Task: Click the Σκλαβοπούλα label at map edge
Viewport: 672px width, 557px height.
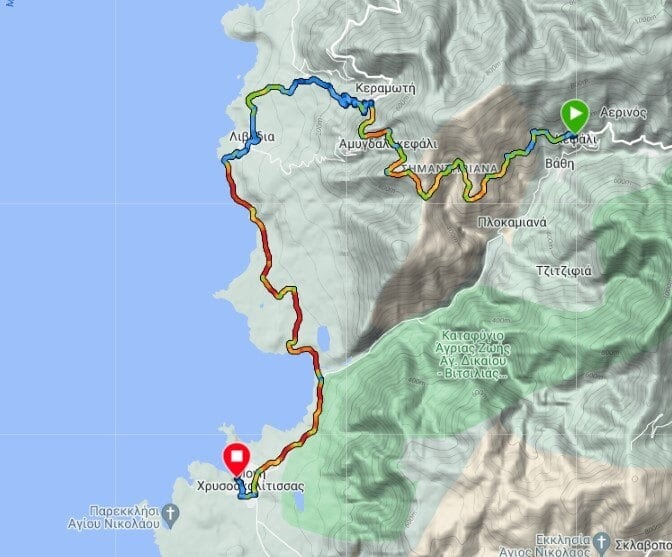Action: click(643, 545)
